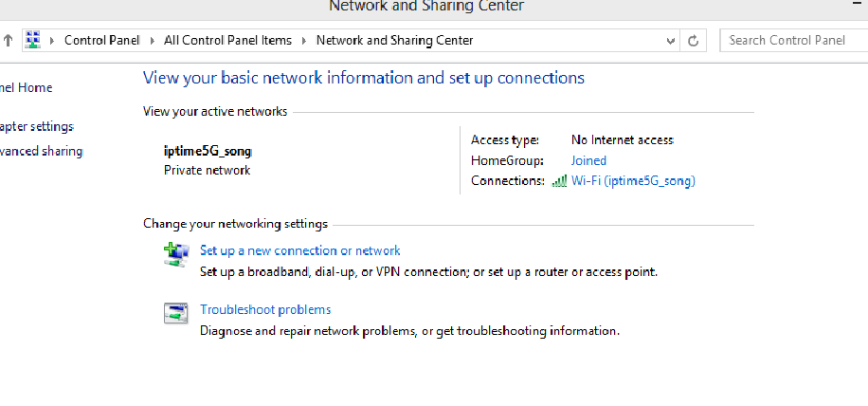This screenshot has height=406, width=868.
Task: Click Set up a new connection or network
Action: [300, 250]
